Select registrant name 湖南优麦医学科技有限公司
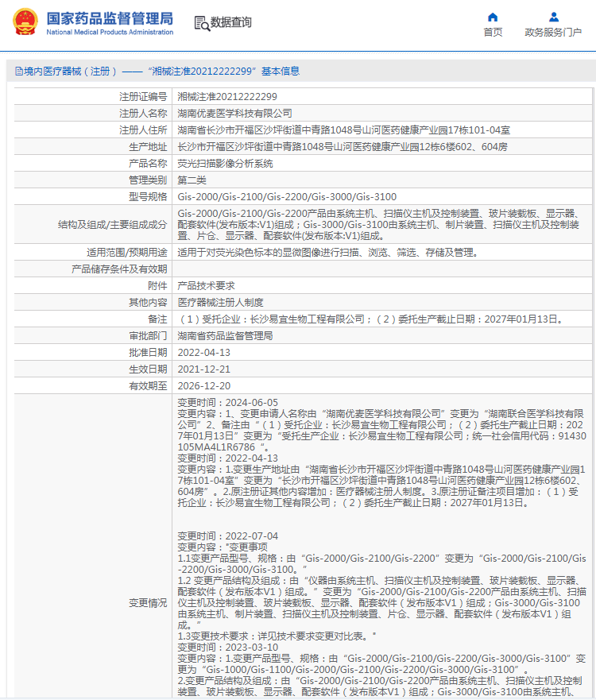This screenshot has width=596, height=700. [235, 114]
